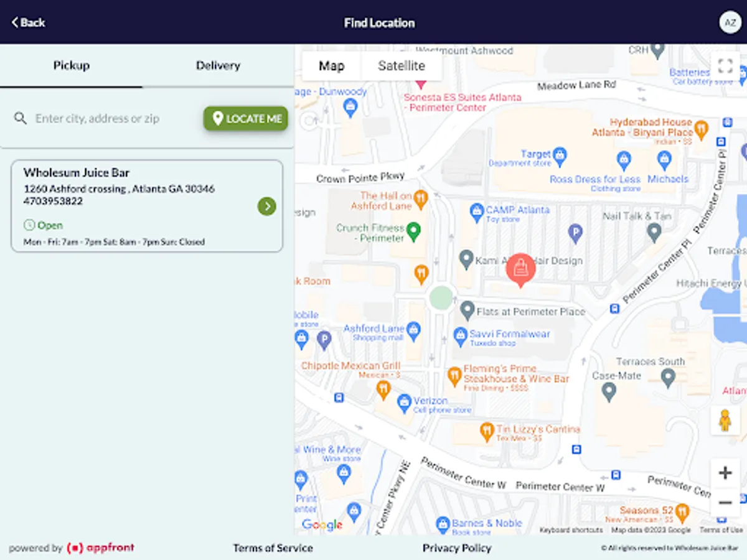Zoom in the map with plus

(x=725, y=473)
